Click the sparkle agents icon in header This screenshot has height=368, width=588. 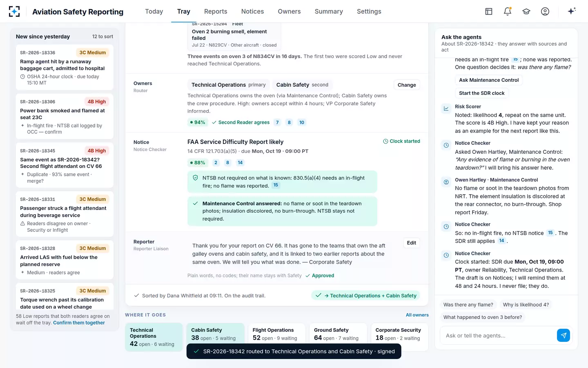(572, 11)
